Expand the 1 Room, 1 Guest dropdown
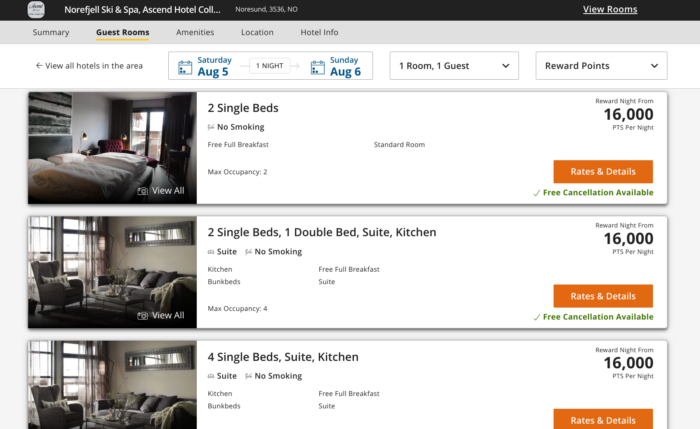Screen dimensions: 700x429 tap(454, 66)
